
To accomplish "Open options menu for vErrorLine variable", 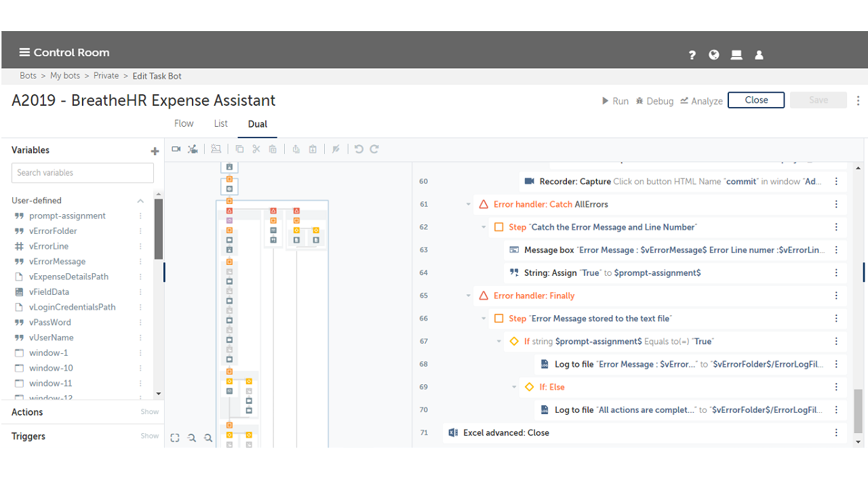I will coord(141,246).
